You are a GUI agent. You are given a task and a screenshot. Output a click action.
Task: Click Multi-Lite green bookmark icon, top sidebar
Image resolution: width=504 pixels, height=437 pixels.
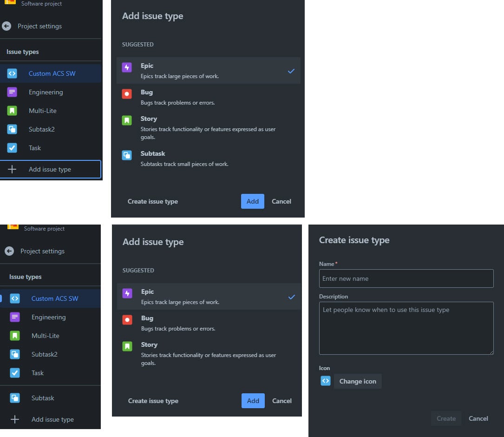(x=12, y=111)
